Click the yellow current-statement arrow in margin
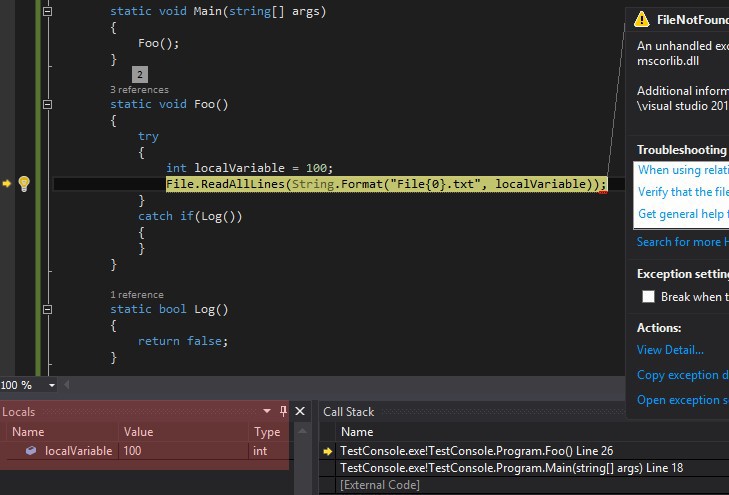The image size is (729, 495). 7,184
